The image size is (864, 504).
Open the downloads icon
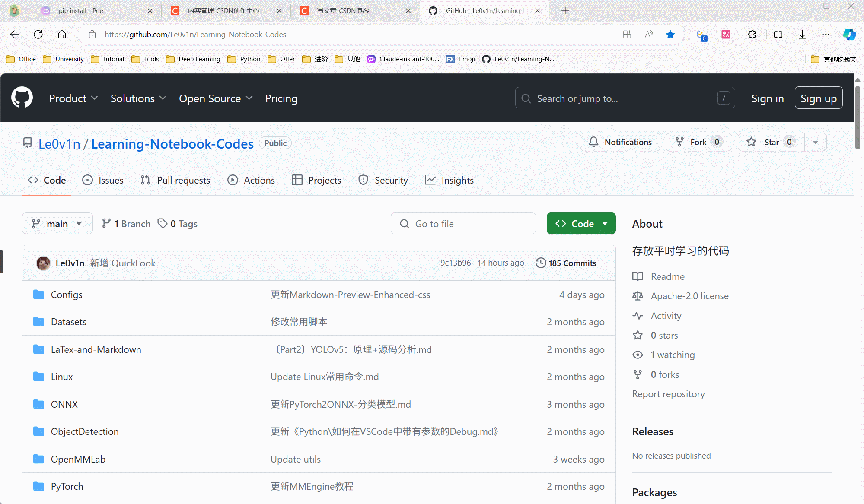(802, 35)
